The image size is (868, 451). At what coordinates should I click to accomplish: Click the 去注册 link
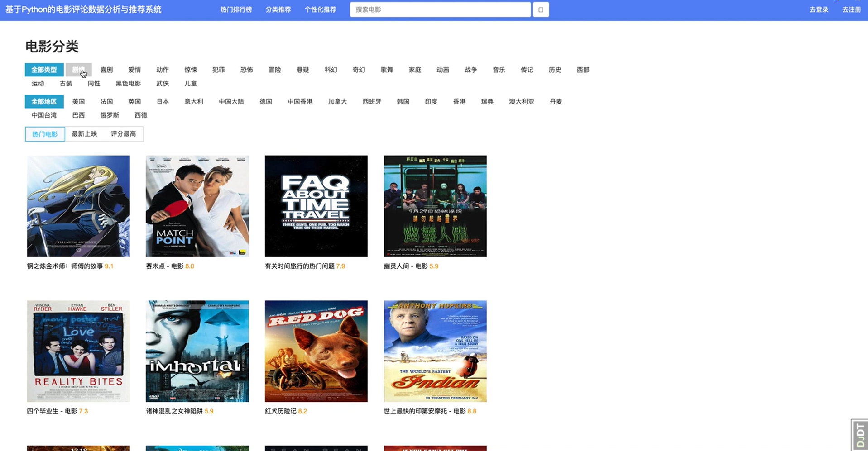coord(851,9)
